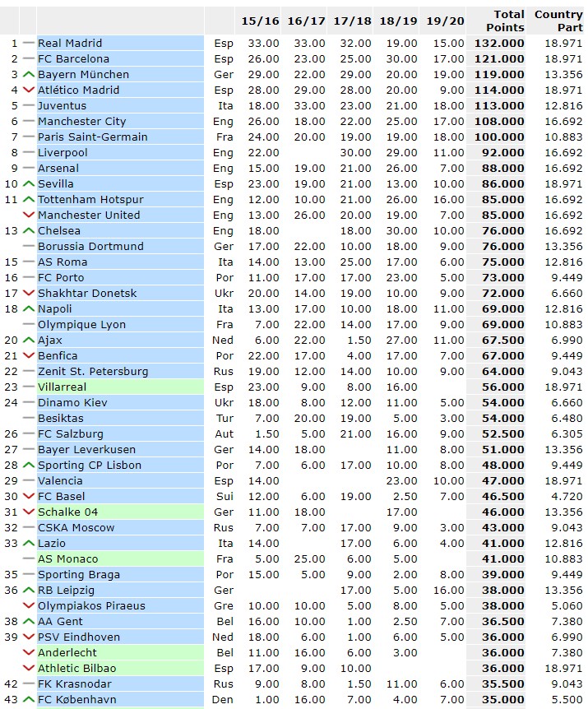Click Gre country code in Olympiakos row

click(x=224, y=606)
